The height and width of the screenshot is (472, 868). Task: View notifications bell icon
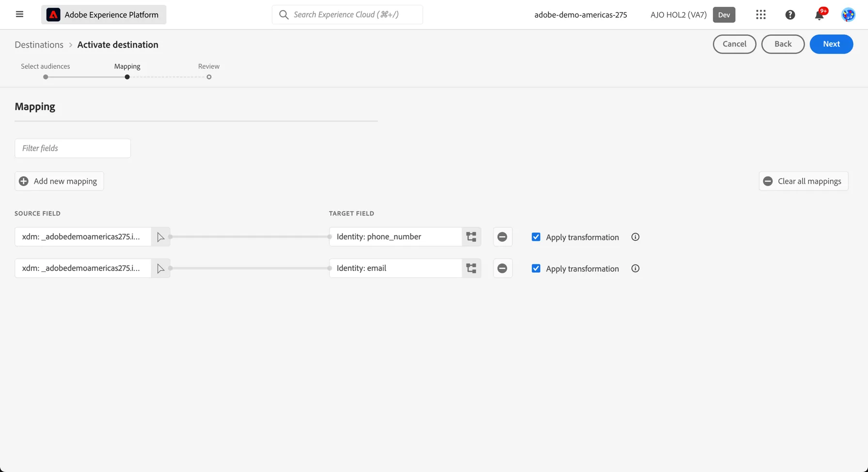[819, 15]
